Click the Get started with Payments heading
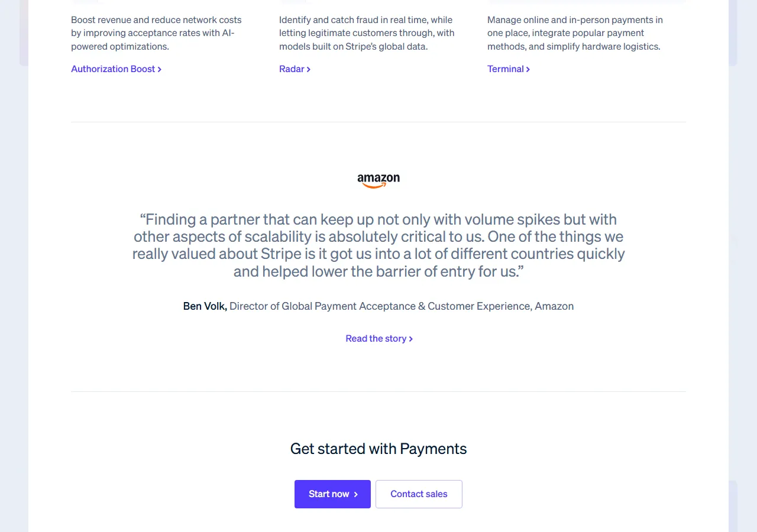Screen dimensions: 757x532 pos(378,449)
